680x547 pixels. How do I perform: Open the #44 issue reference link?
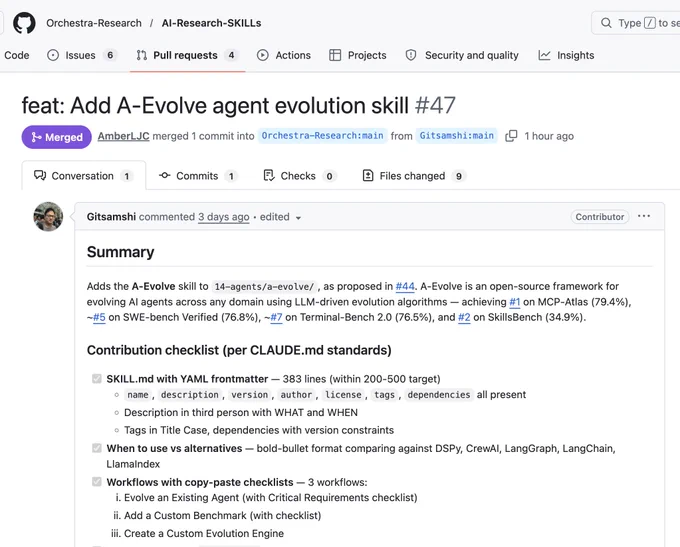(405, 286)
